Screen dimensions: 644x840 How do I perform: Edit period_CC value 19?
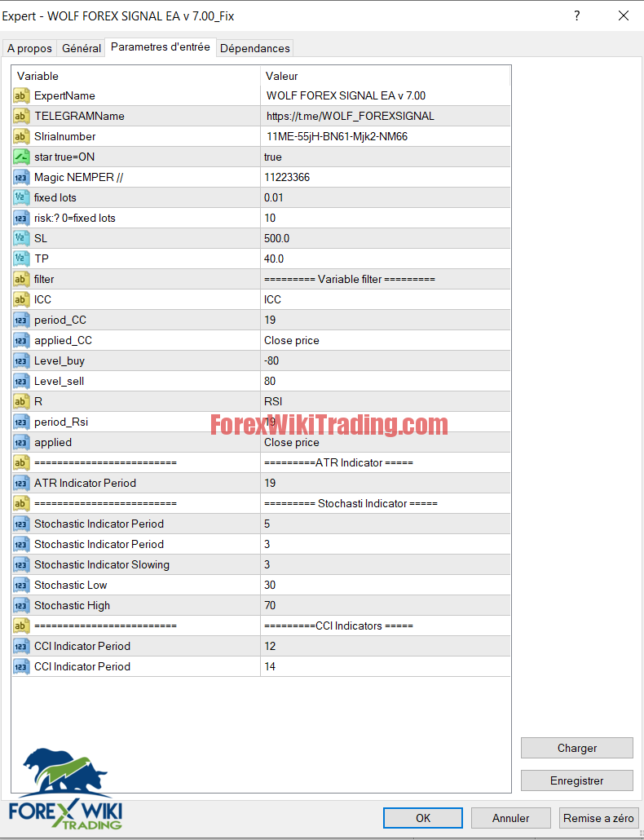click(x=386, y=320)
